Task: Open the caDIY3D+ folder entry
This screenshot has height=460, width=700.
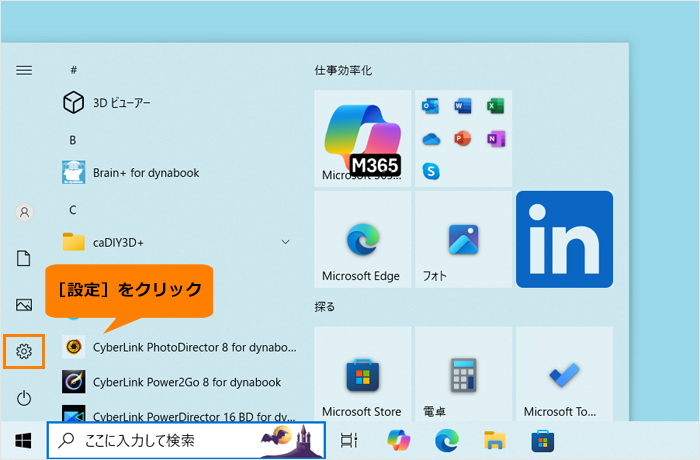Action: [x=179, y=243]
